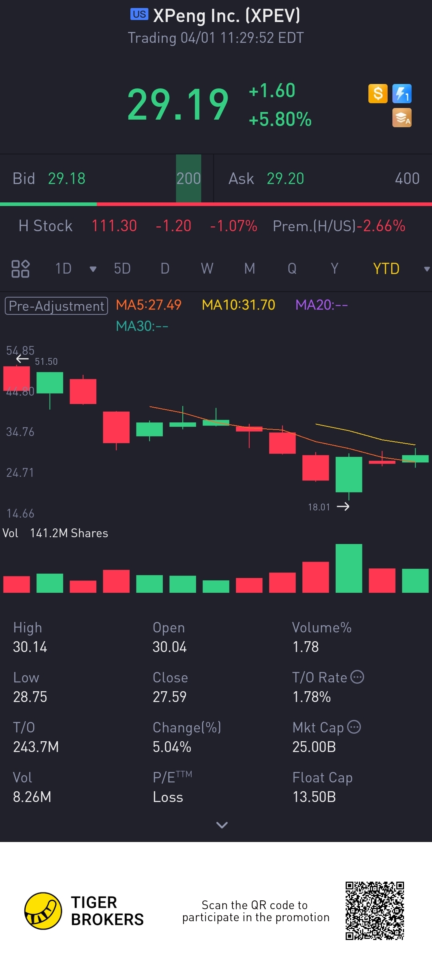
Task: Open the H Stock 111.30 quote
Action: tap(114, 226)
